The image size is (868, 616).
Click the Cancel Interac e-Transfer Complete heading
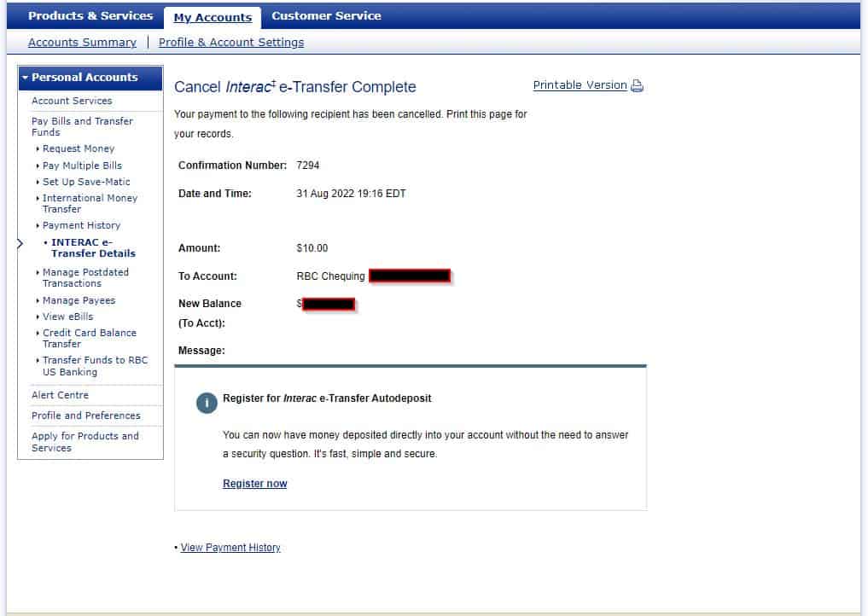(295, 87)
